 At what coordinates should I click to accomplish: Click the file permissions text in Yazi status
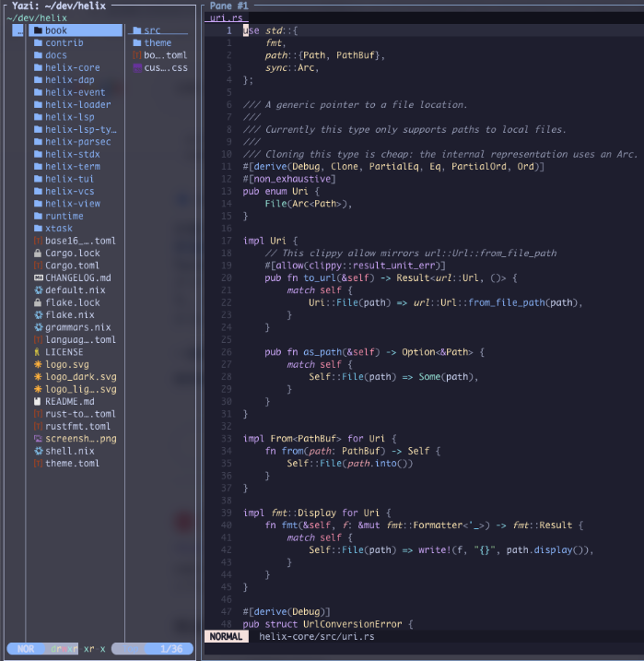pos(78,649)
